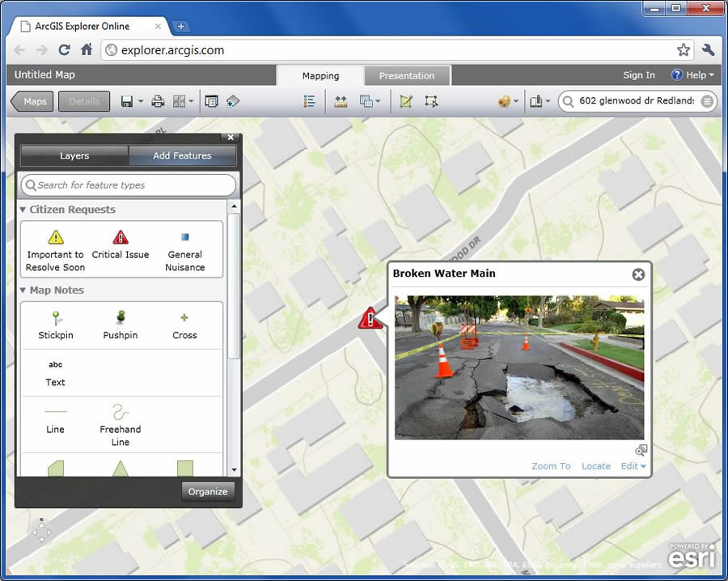Switch to the Layers tab
Viewport: 728px width, 581px height.
click(74, 155)
